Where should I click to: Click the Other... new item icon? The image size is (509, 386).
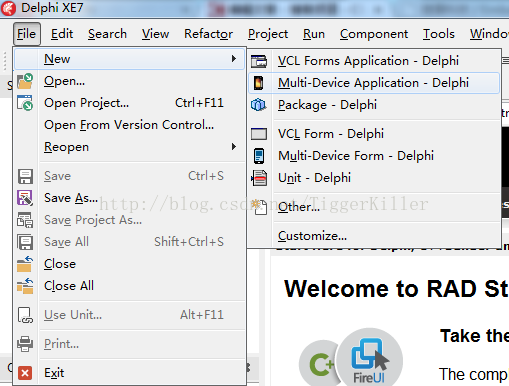click(259, 207)
